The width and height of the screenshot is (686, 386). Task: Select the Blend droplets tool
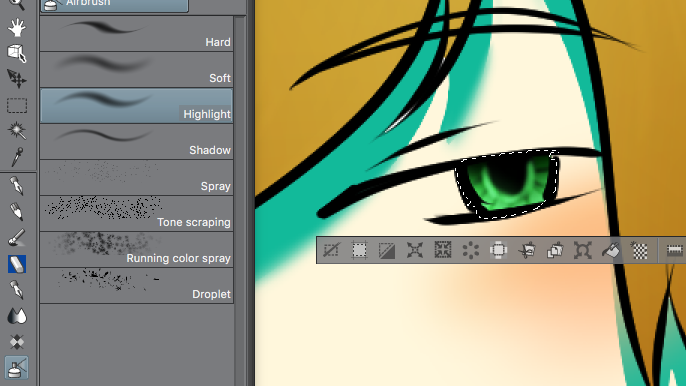[17, 316]
